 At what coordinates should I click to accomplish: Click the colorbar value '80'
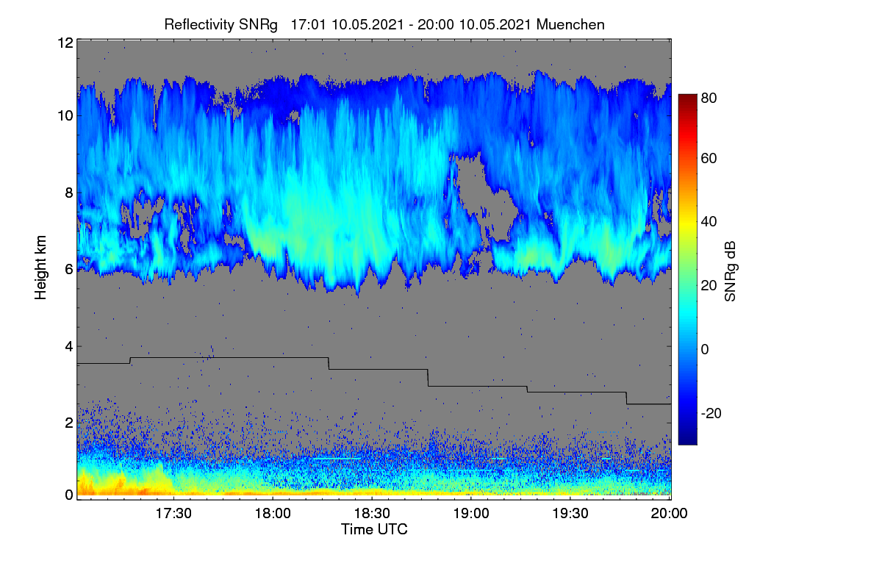coord(709,98)
